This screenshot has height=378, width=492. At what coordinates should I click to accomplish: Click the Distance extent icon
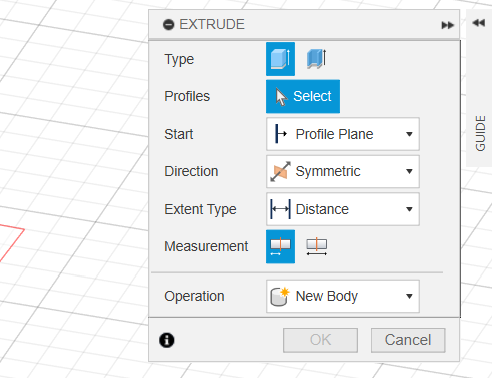(280, 209)
